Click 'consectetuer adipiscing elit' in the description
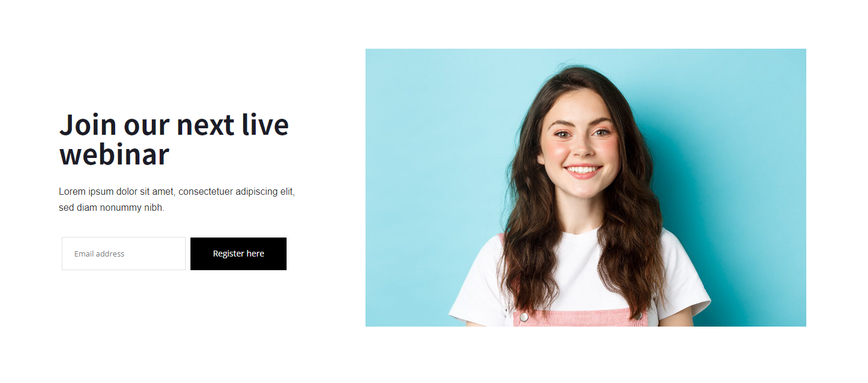Image resolution: width=868 pixels, height=383 pixels. pos(237,192)
